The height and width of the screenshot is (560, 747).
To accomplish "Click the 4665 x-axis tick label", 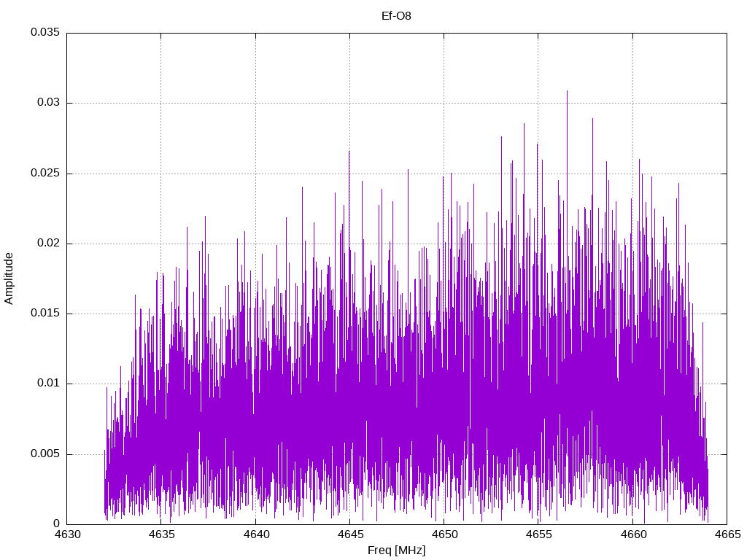I will coord(727,534).
